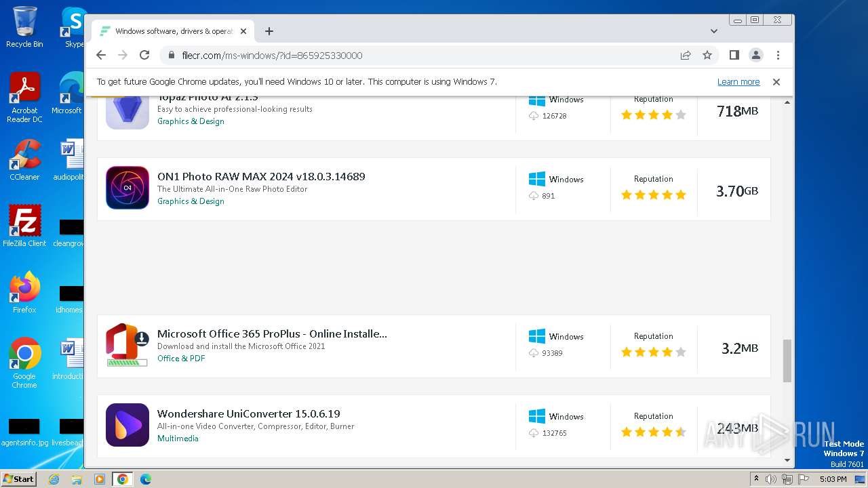The width and height of the screenshot is (868, 488).
Task: Bookmark this tab with the star
Action: (707, 55)
